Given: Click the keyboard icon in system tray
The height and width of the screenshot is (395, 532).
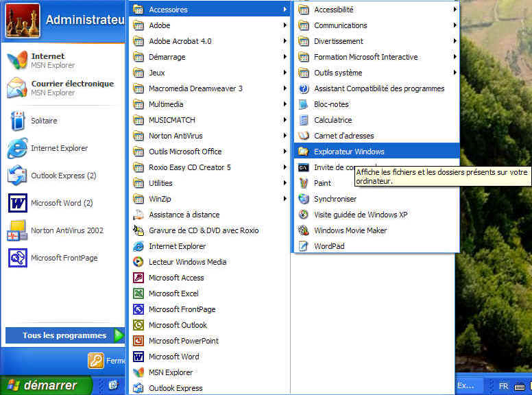Looking at the screenshot, I should pos(520,387).
